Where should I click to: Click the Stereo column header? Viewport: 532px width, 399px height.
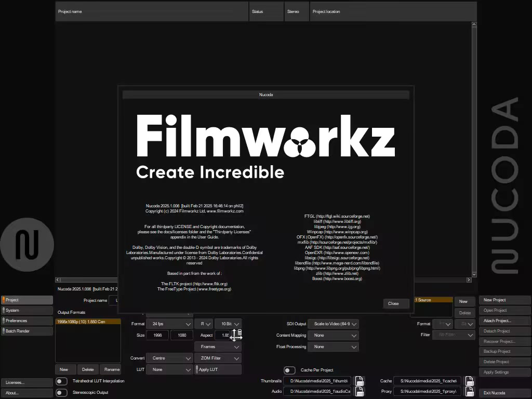[x=297, y=11]
